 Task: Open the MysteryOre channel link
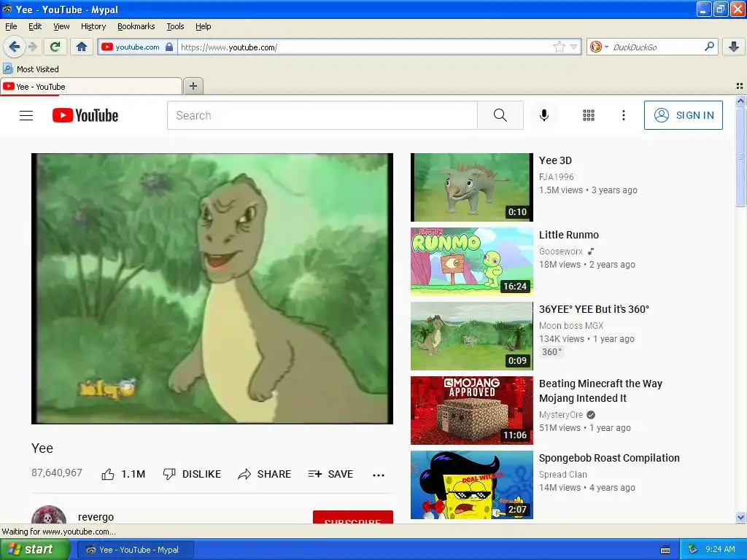(561, 415)
